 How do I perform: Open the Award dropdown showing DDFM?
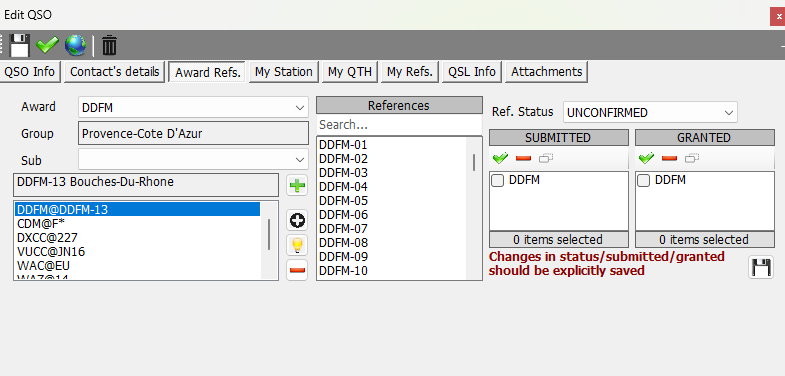tap(193, 107)
